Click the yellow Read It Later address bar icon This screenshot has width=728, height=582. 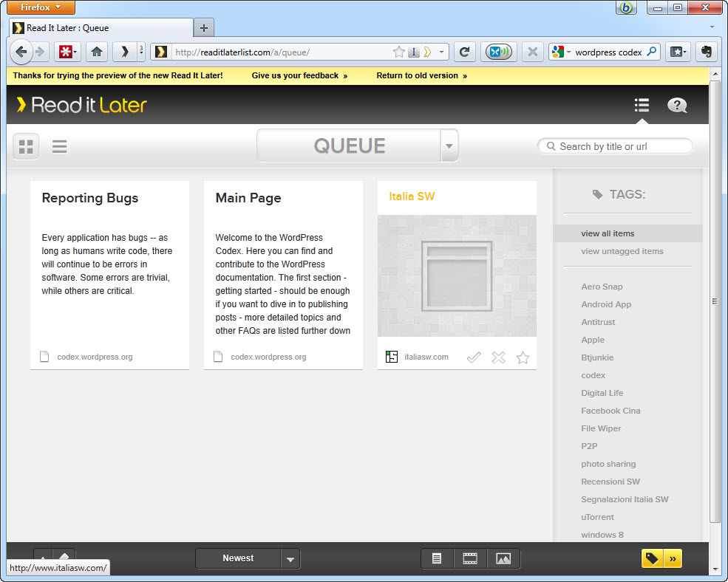coord(428,52)
